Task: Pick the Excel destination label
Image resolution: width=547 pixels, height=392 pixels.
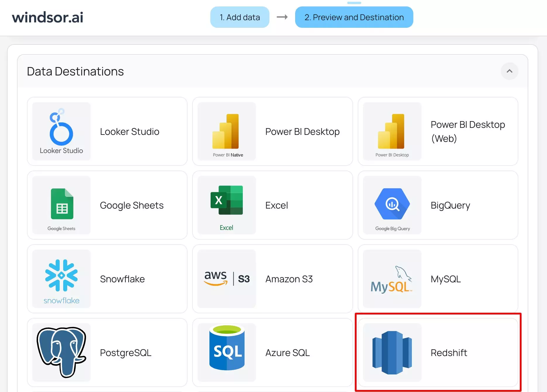Action: (276, 205)
